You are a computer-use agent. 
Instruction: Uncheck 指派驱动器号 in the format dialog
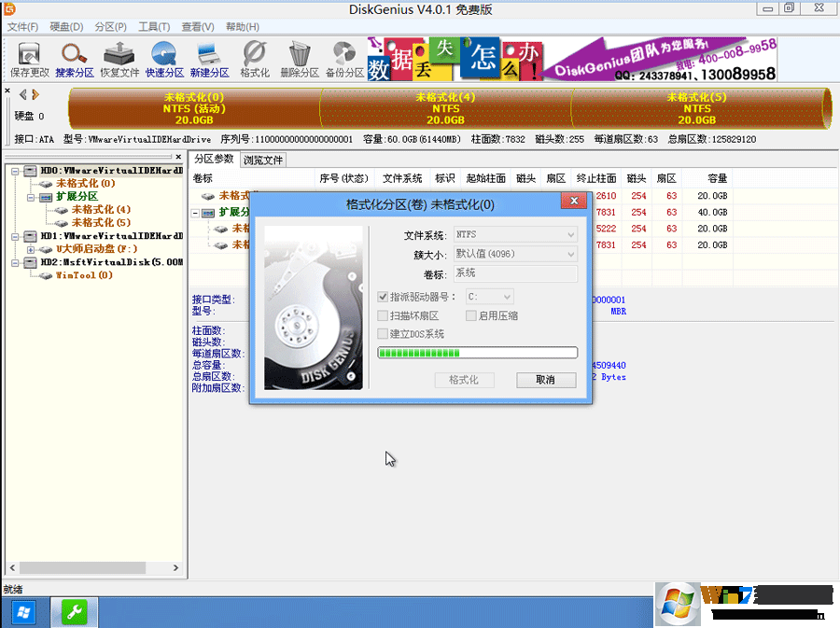383,296
